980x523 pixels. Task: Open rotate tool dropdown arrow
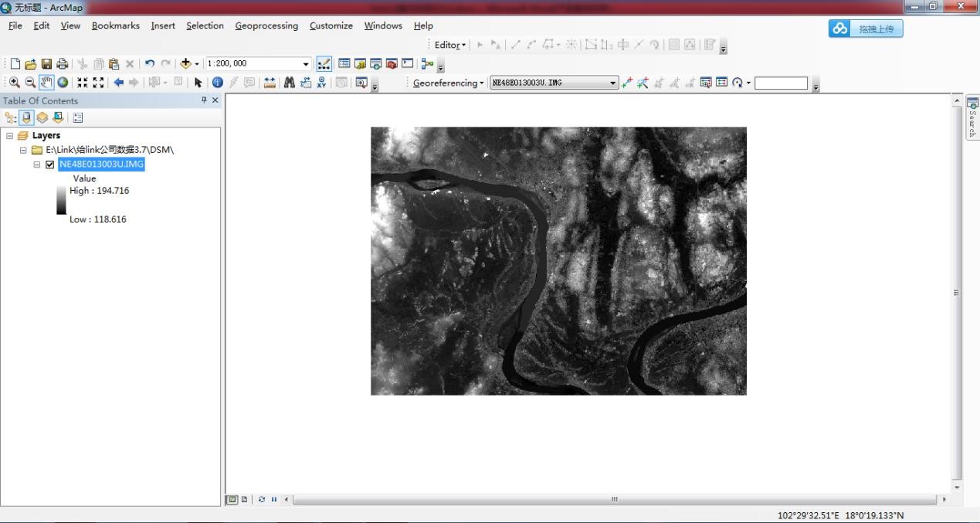click(748, 83)
